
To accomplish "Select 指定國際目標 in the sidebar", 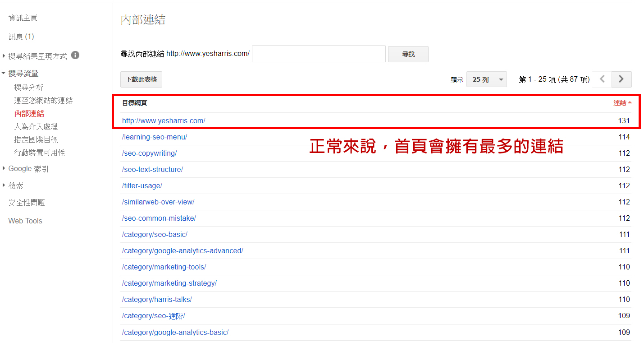I will click(36, 140).
